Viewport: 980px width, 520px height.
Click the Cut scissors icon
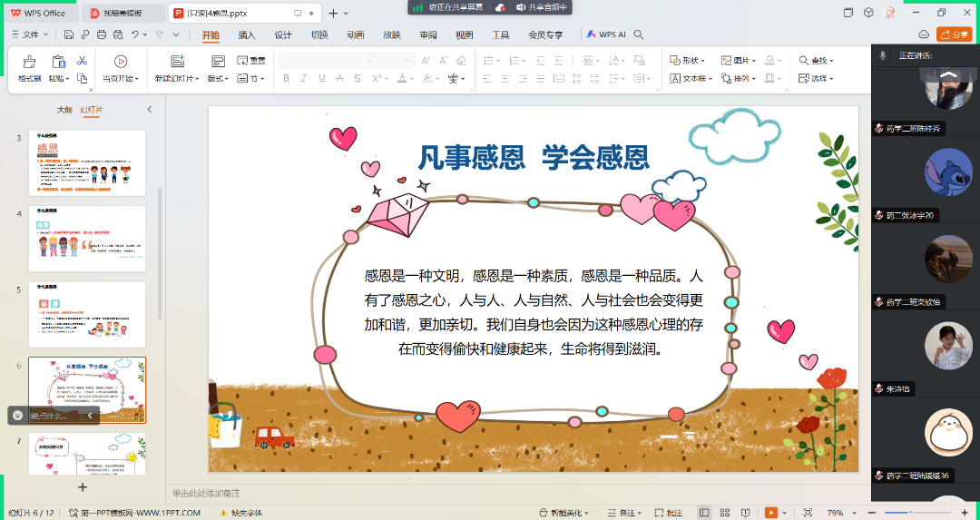click(82, 61)
